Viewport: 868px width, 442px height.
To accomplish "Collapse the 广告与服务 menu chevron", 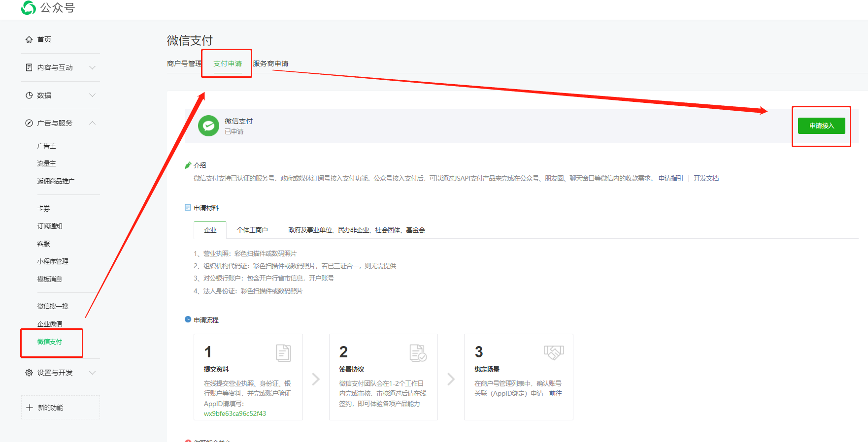I will pos(92,123).
